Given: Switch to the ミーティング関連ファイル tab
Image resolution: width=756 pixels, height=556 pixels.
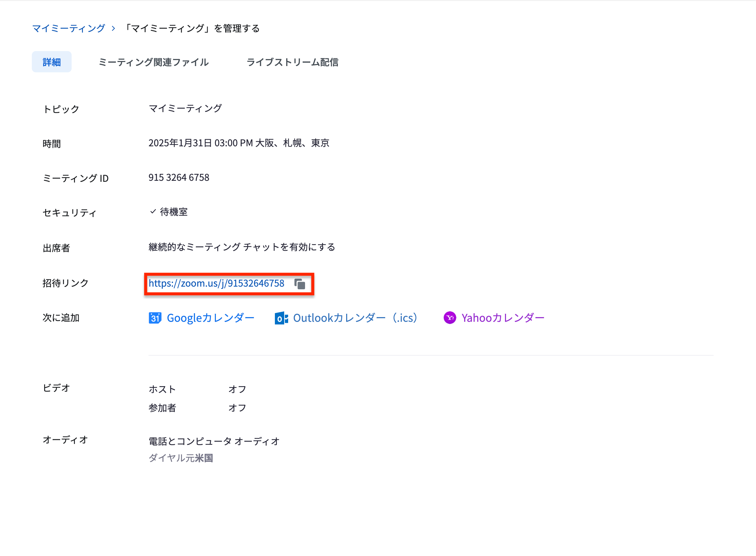Looking at the screenshot, I should pos(154,62).
